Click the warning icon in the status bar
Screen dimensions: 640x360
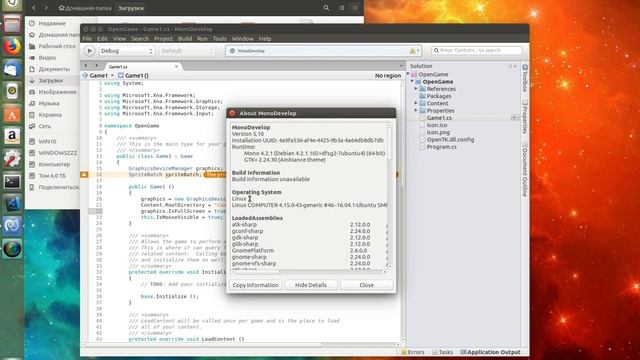[413, 51]
